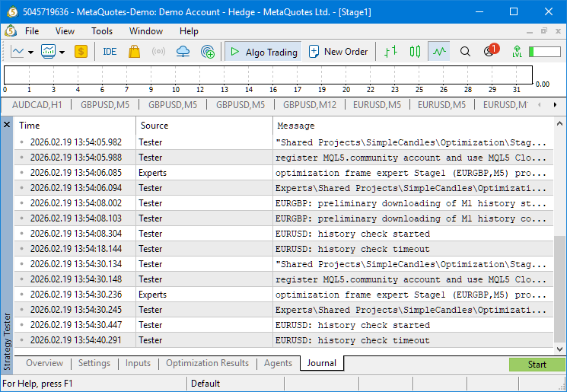
Task: Switch to AUDCAD,H1 chart tab
Action: pos(37,105)
